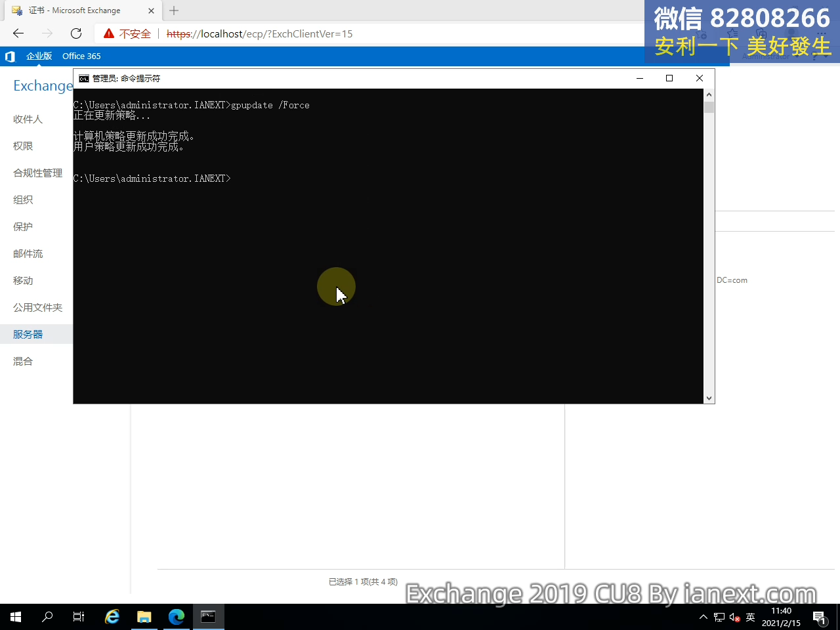This screenshot has width=840, height=630.
Task: Switch to Microsoft Edge on taskbar
Action: pos(177,617)
